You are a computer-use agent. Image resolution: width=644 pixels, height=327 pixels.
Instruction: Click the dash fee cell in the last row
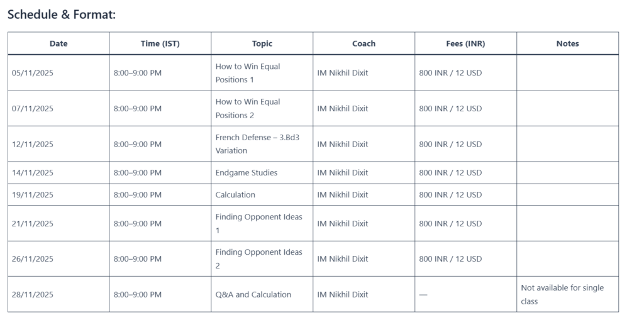click(x=423, y=294)
